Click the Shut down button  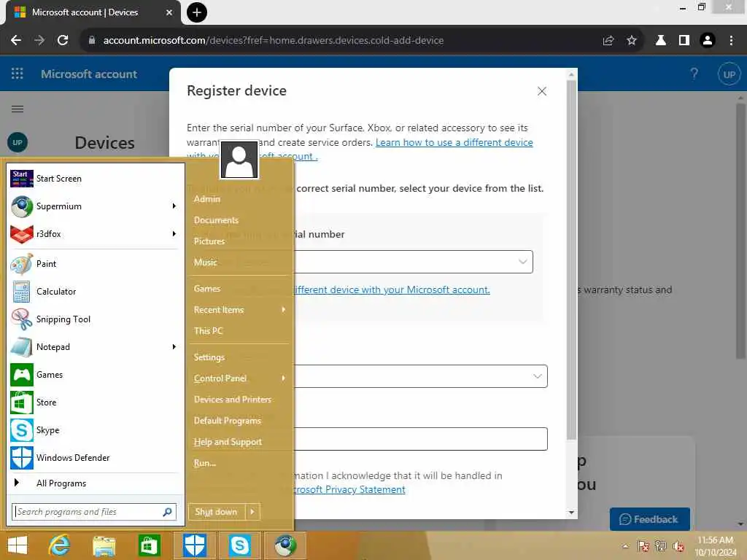click(x=217, y=512)
